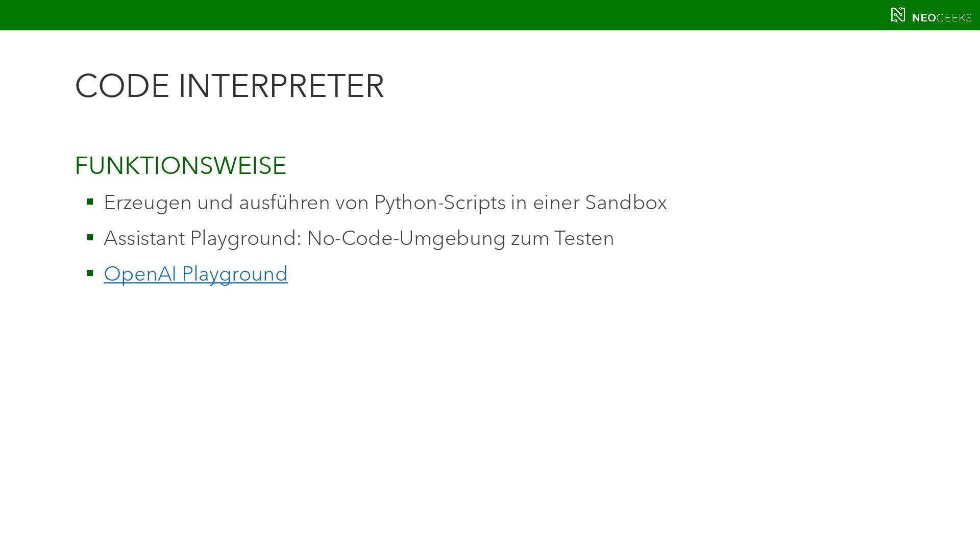980x551 pixels.
Task: Click the NEOGEEKS wordmark text
Action: coord(942,18)
